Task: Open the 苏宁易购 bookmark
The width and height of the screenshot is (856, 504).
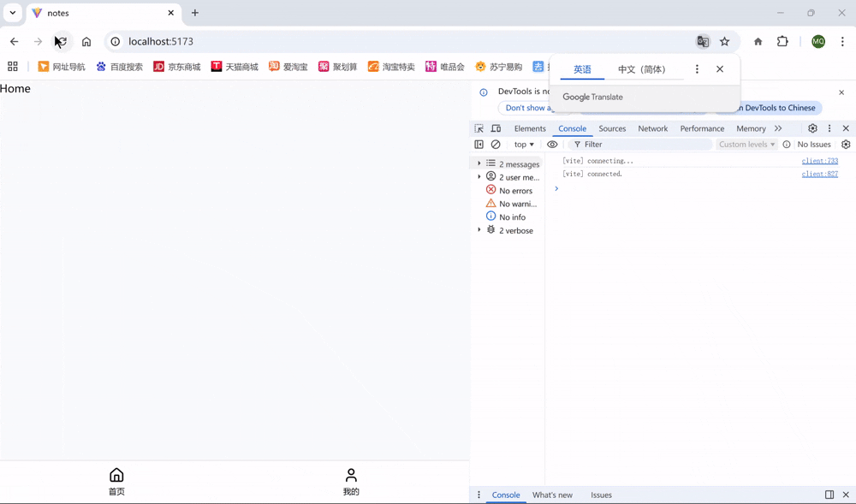Action: [499, 67]
